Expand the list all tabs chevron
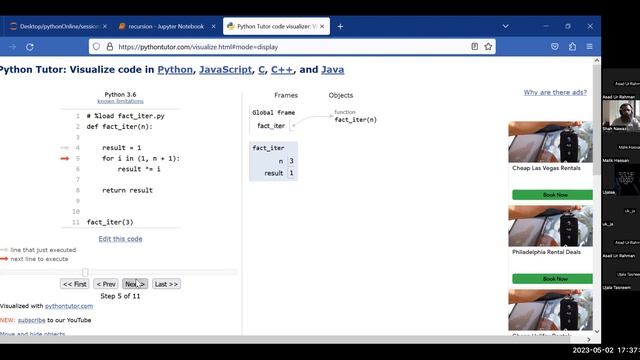 (x=505, y=26)
